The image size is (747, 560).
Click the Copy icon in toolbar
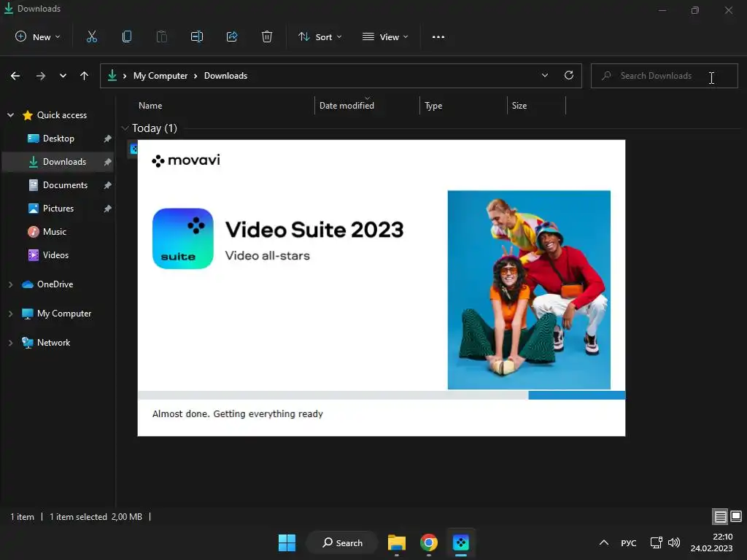[x=127, y=36]
